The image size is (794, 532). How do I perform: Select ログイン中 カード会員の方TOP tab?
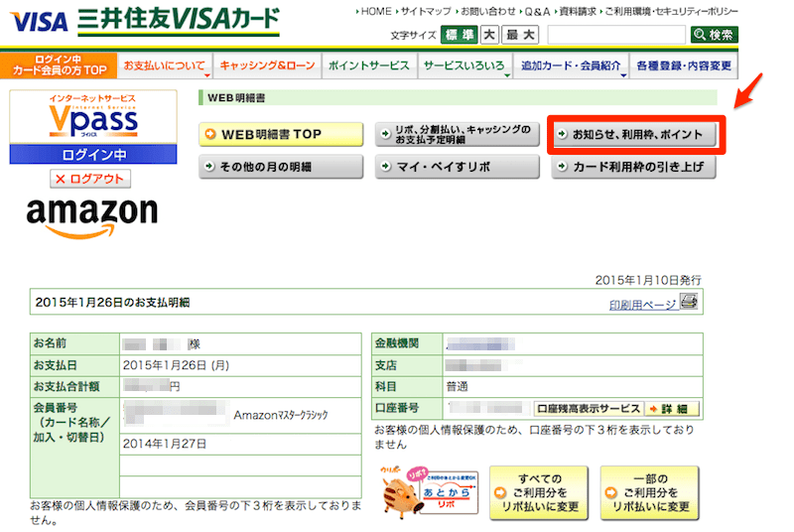pos(59,66)
